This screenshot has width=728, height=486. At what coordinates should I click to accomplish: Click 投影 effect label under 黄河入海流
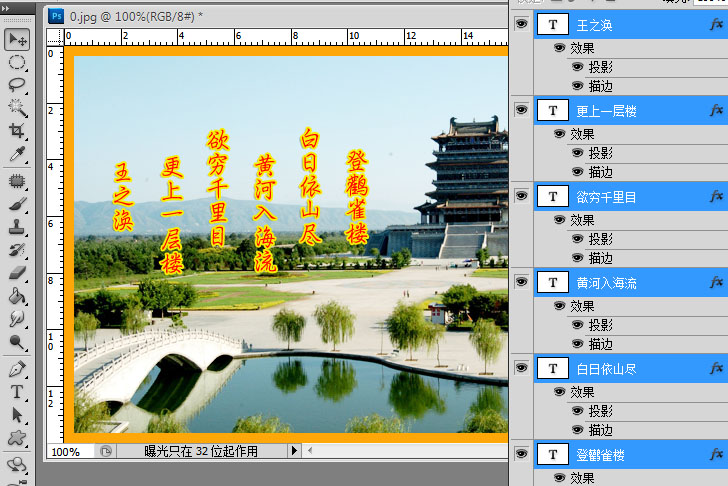pyautogui.click(x=601, y=325)
